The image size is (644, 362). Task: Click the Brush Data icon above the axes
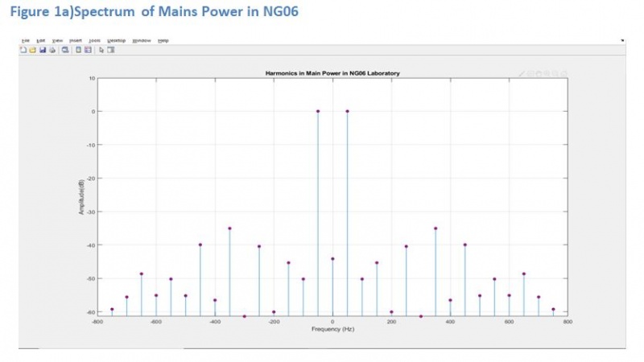(522, 74)
